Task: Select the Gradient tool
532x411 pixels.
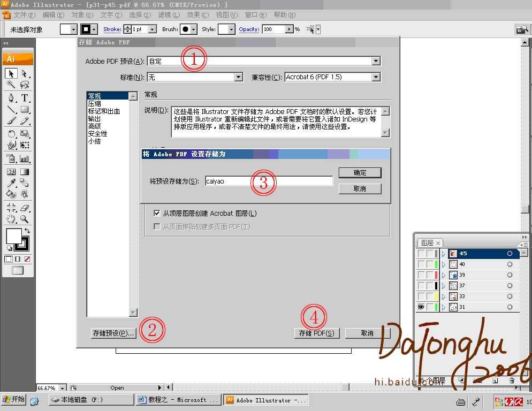Action: coord(25,172)
